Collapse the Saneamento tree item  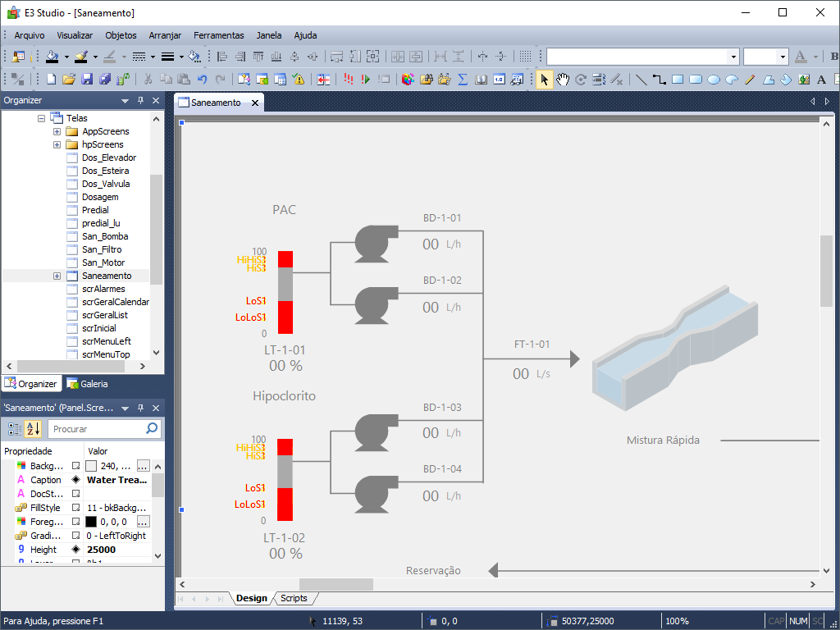pos(56,275)
